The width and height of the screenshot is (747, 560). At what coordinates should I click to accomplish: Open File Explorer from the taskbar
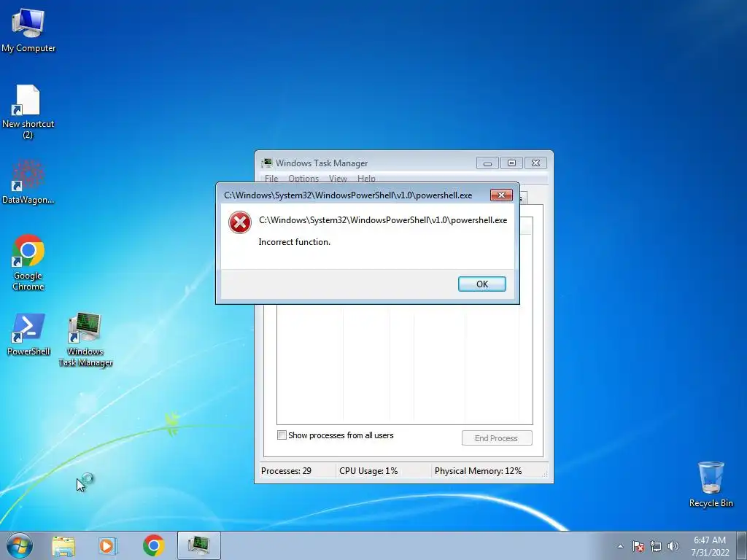(63, 545)
